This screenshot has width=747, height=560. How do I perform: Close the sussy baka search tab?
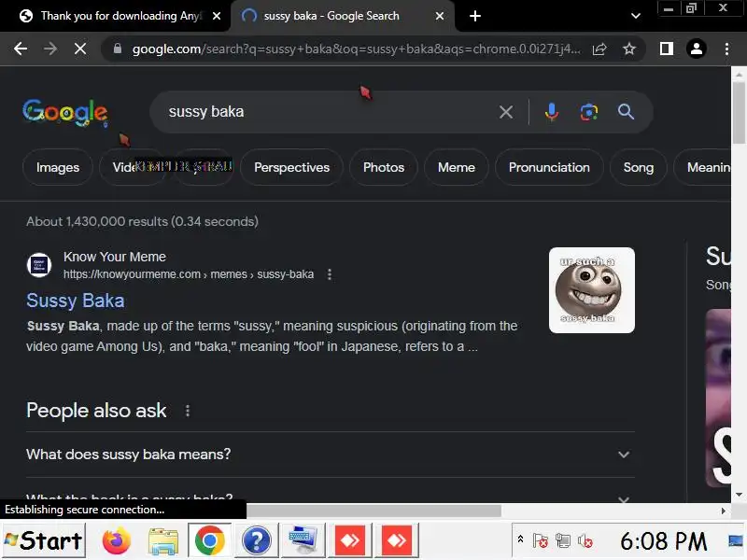click(x=440, y=16)
